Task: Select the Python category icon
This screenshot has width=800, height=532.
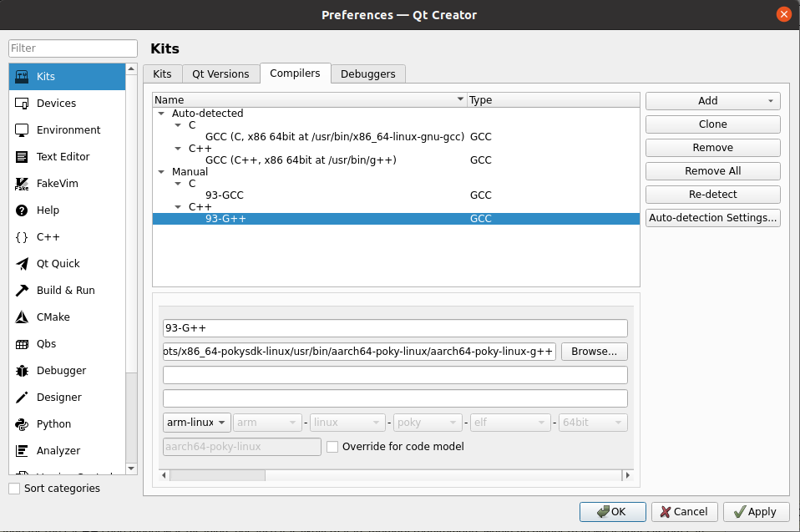Action: (x=23, y=424)
